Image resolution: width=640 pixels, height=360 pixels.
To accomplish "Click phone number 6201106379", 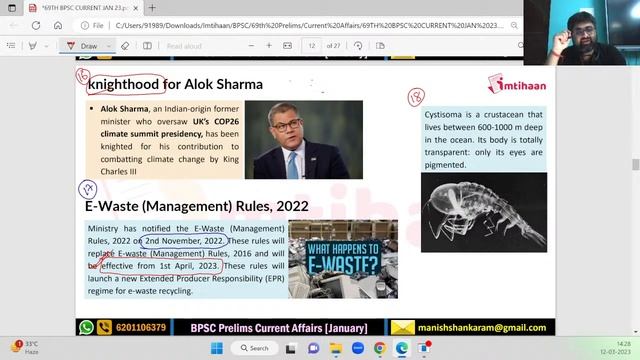I will (141, 328).
